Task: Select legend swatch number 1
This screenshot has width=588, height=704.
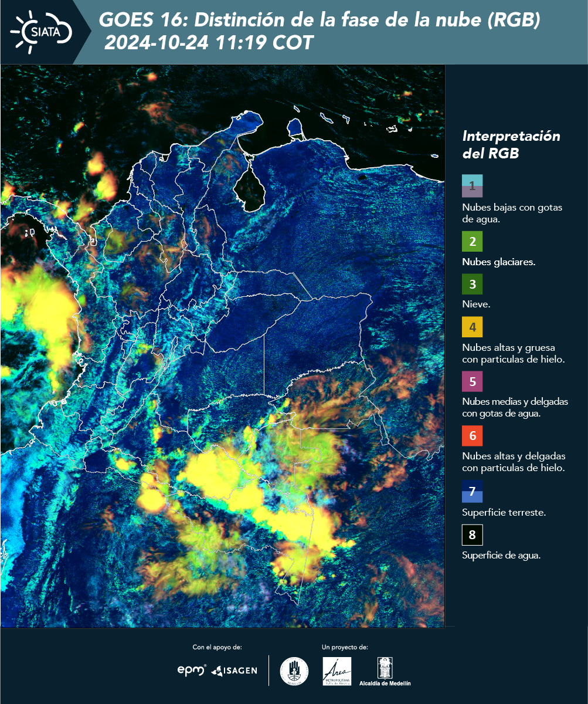Action: (472, 186)
